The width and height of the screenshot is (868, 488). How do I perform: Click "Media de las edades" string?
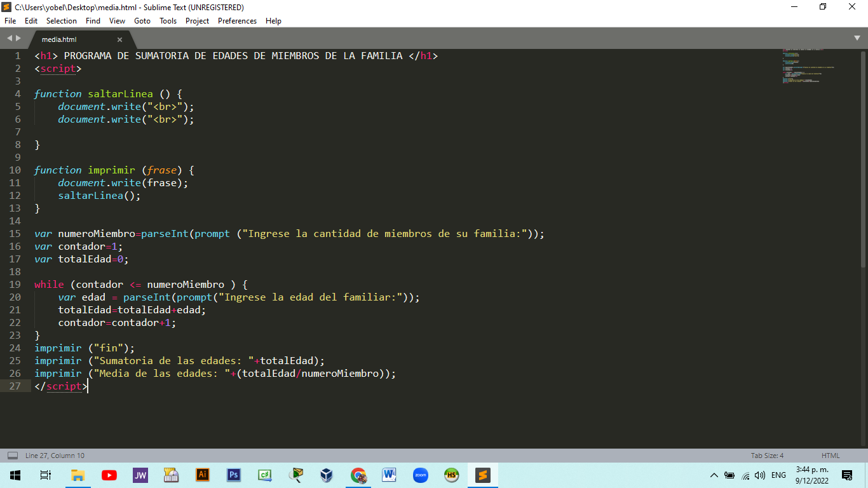point(161,374)
